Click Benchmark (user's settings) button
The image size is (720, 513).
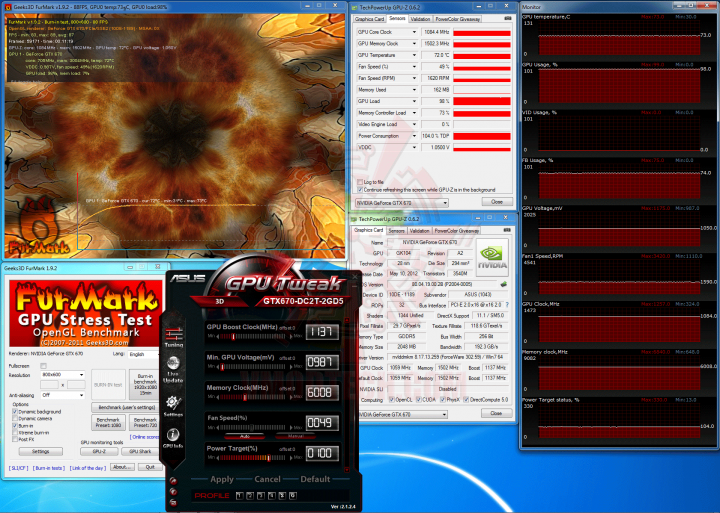pyautogui.click(x=127, y=407)
